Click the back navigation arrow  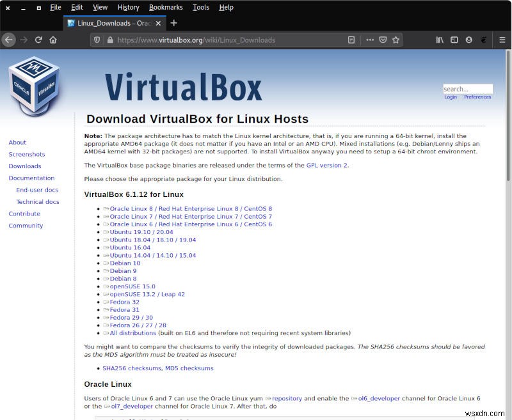[x=8, y=40]
